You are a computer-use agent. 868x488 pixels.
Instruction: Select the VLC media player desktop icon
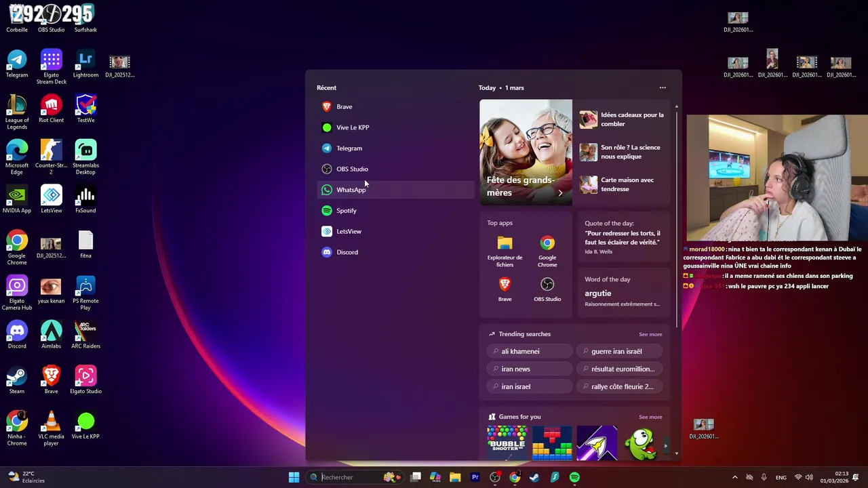click(52, 428)
